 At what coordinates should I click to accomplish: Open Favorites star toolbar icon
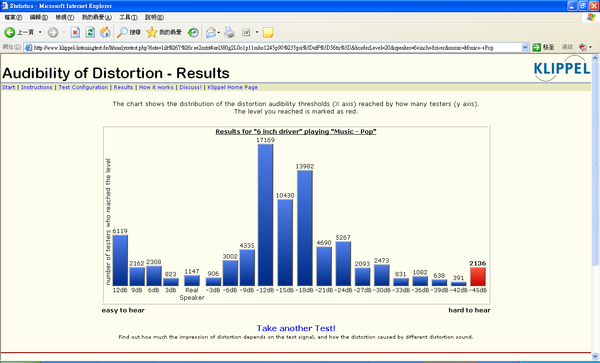pos(152,33)
